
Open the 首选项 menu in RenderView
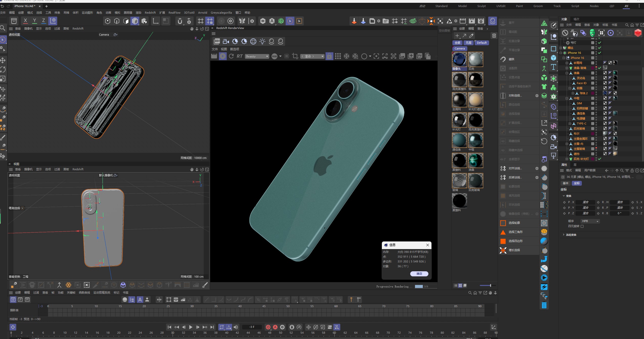(x=234, y=49)
